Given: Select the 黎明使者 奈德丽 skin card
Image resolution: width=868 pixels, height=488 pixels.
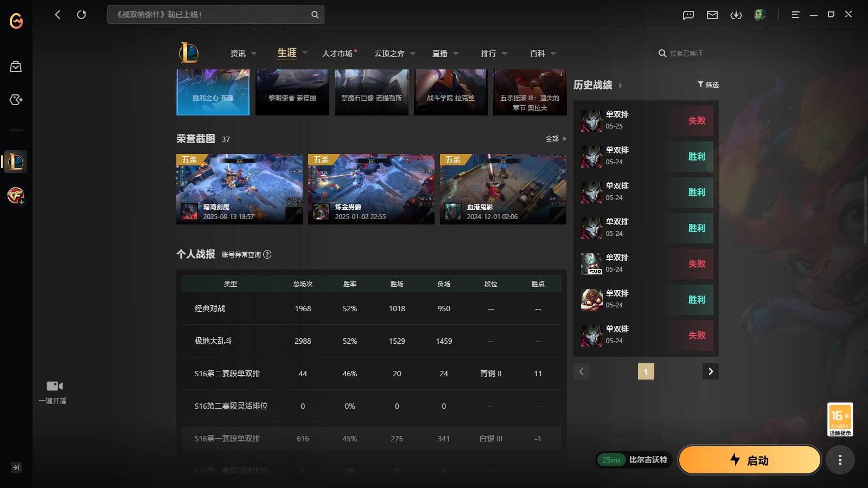Looking at the screenshot, I should point(292,92).
